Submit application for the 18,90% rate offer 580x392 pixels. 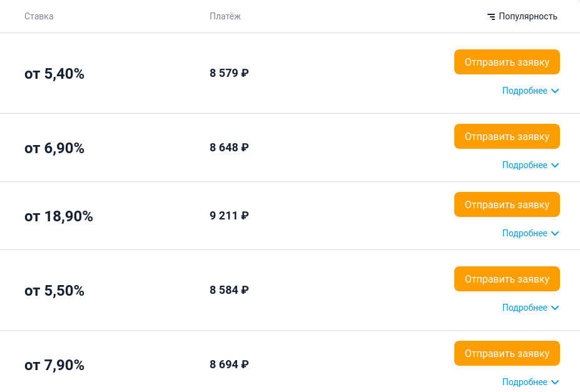click(x=507, y=204)
